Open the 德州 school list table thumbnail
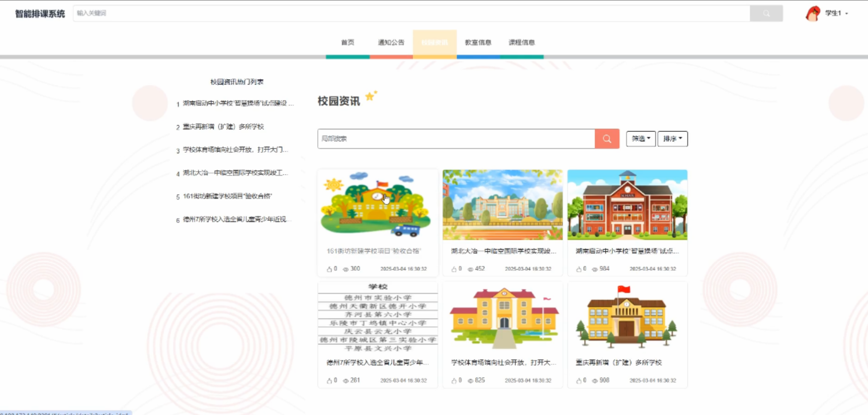The width and height of the screenshot is (868, 415). tap(378, 317)
